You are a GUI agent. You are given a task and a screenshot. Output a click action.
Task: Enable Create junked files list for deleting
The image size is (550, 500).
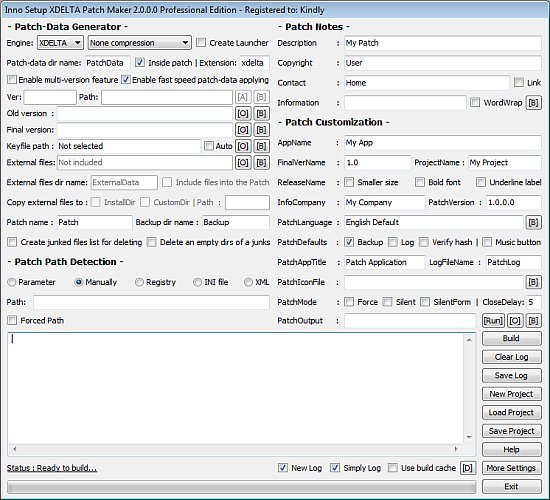tap(12, 242)
